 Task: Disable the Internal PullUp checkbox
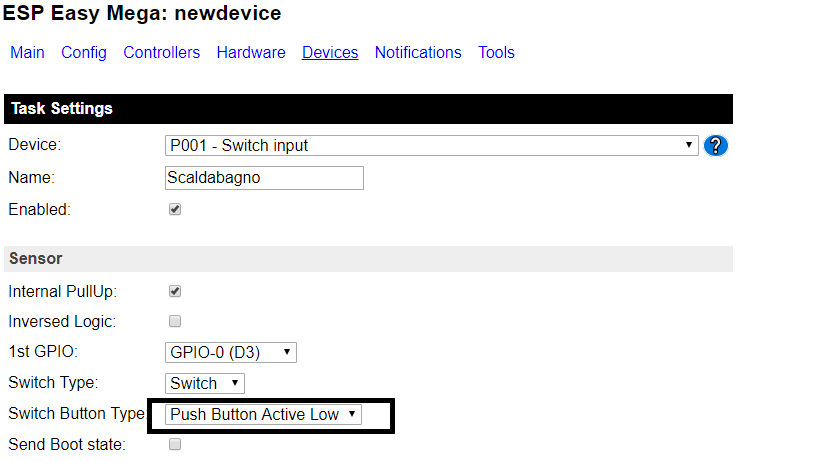[x=175, y=291]
